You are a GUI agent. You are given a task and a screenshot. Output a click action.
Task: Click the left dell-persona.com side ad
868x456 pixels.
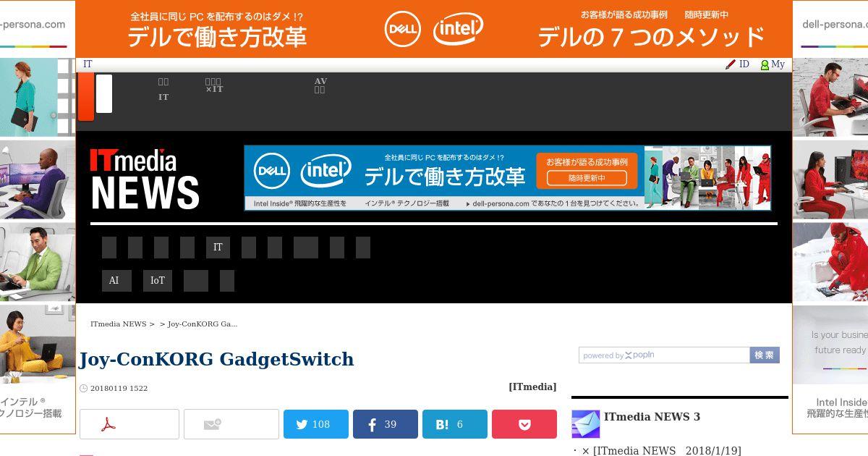[x=38, y=217]
